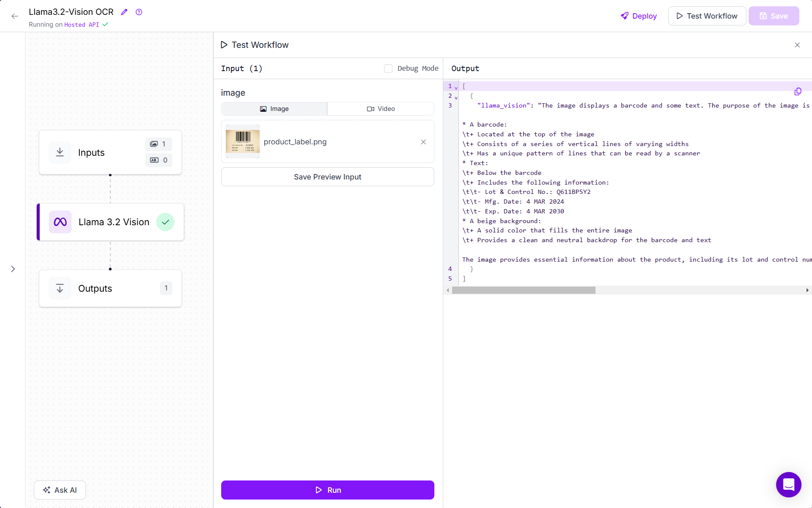
Task: Copy the output JSON using the copy icon
Action: click(x=798, y=91)
